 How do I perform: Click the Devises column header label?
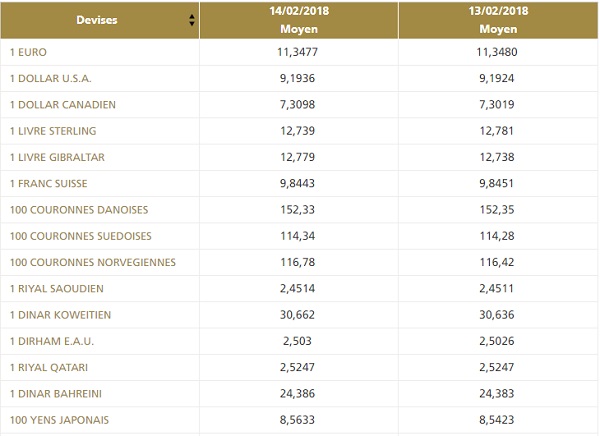pos(96,20)
